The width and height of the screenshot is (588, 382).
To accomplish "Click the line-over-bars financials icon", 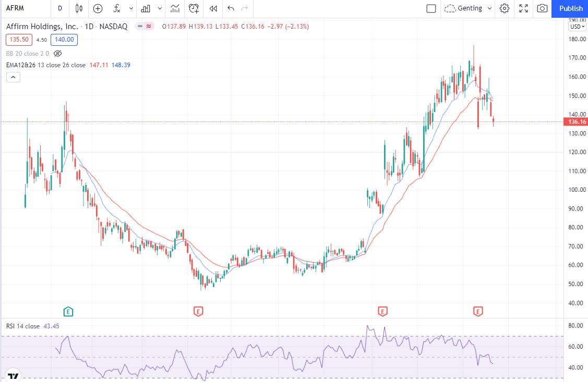I will click(175, 8).
